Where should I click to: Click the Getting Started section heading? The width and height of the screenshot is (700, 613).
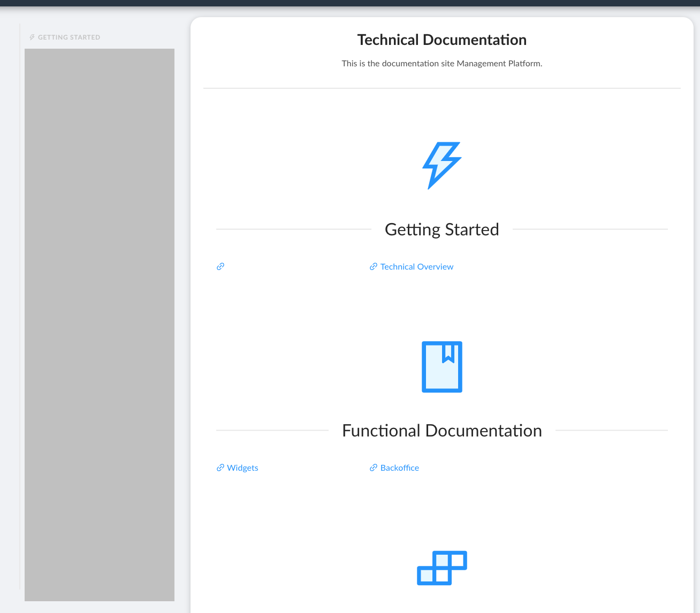pos(442,229)
